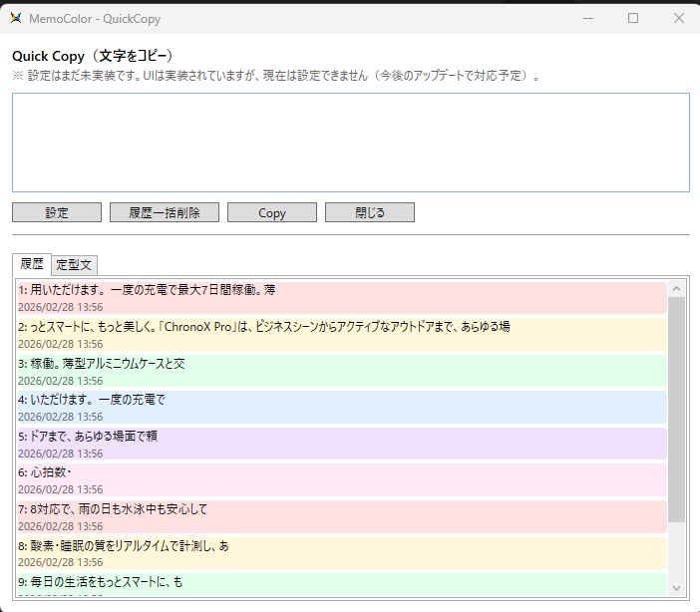Image resolution: width=700 pixels, height=612 pixels.
Task: Click the 閉じる button
Action: (x=370, y=212)
